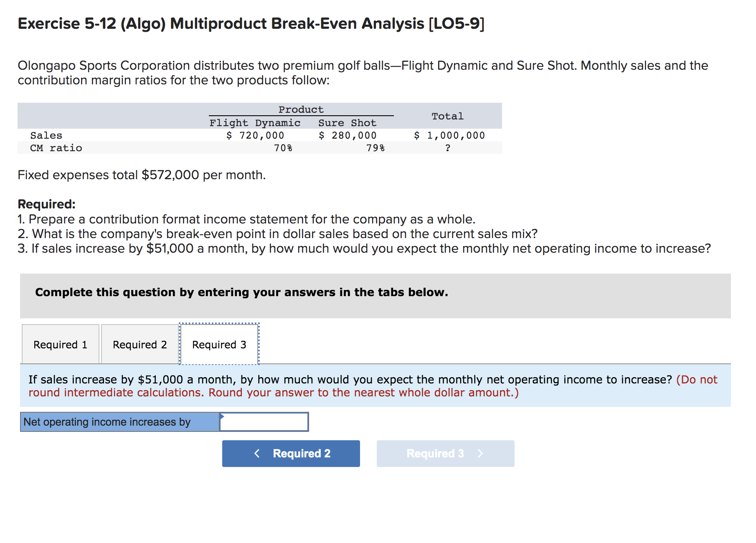Select the $720,000 Flight Dynamic sales cell
Screen dimensions: 756x543
255,134
